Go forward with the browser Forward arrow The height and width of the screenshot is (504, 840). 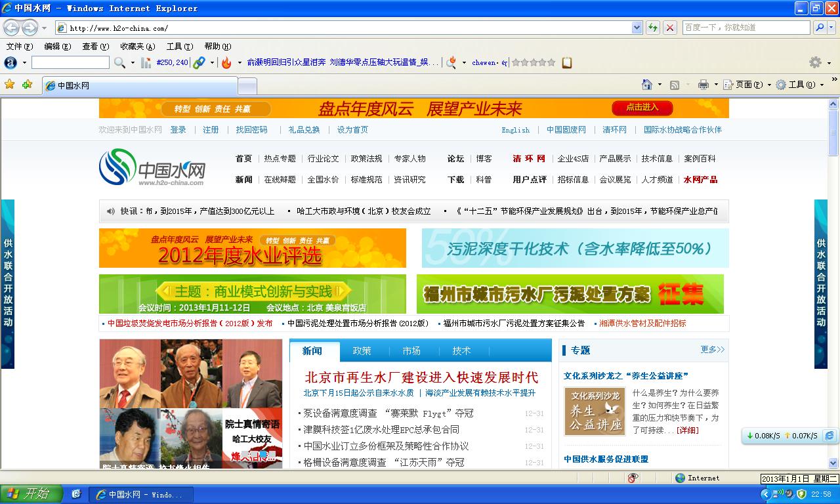(x=30, y=28)
